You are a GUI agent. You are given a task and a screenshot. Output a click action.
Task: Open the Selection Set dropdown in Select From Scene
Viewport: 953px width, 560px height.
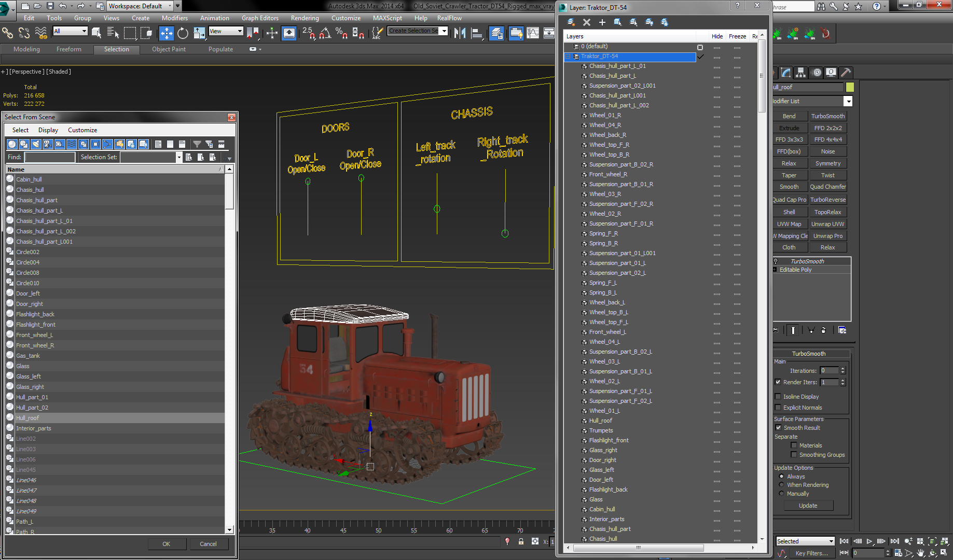(x=179, y=157)
